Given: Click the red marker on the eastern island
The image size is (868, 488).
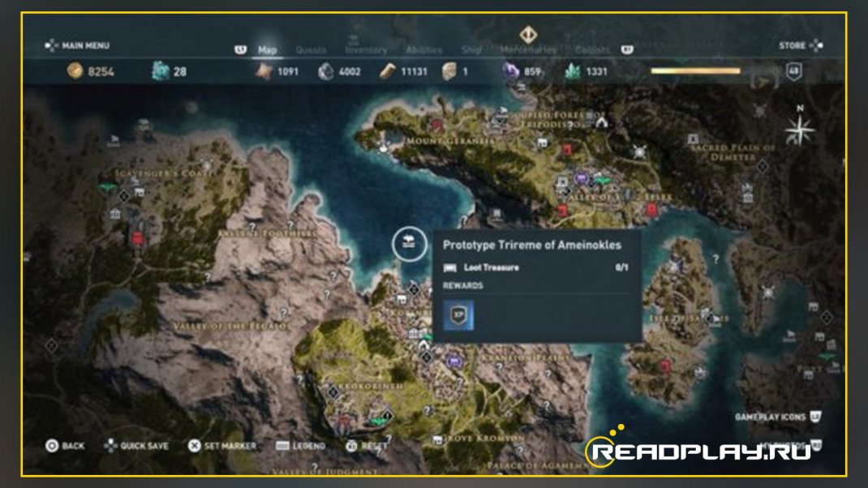Looking at the screenshot, I should point(665,365).
